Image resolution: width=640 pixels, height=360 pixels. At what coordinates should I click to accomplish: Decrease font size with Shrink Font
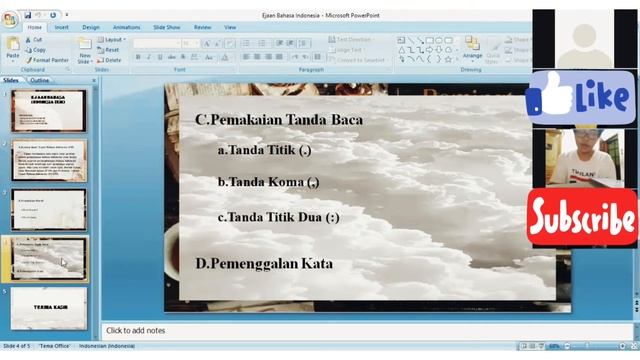(217, 43)
